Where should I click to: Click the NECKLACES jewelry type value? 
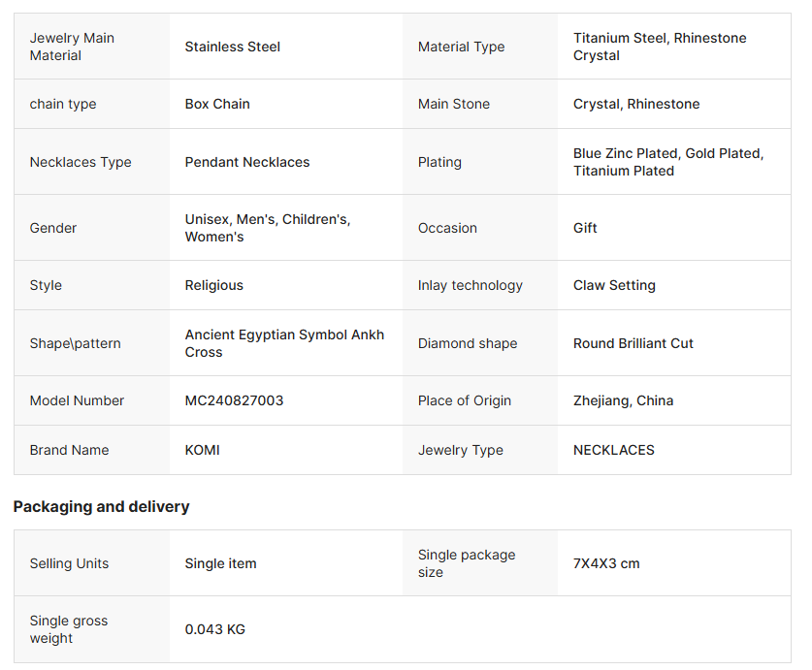pos(614,450)
